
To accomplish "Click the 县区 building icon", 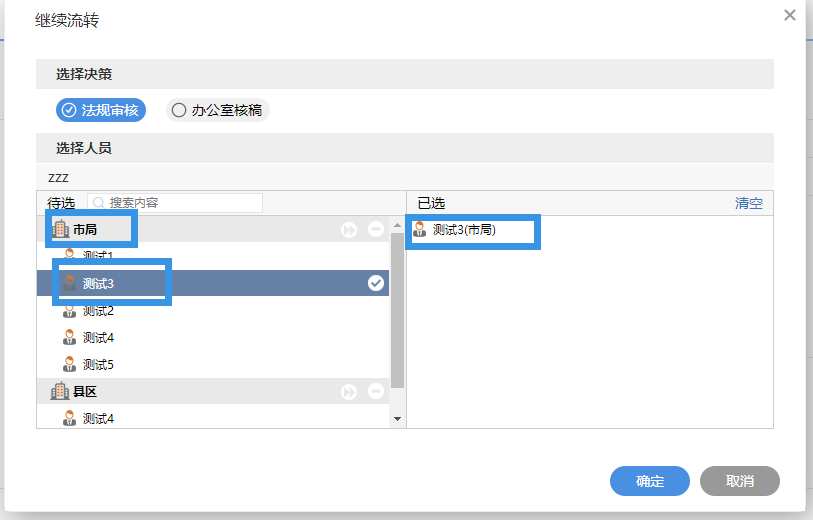I will click(x=60, y=391).
